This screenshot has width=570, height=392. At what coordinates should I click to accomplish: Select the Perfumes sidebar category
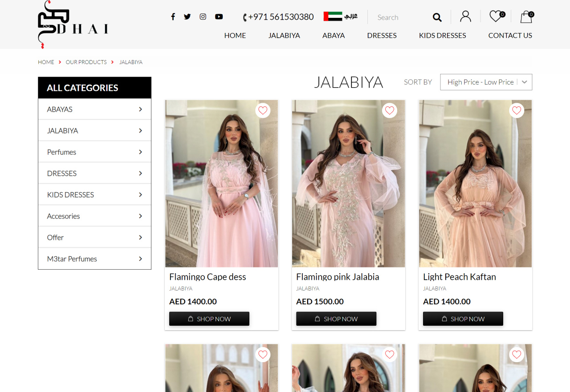(94, 152)
